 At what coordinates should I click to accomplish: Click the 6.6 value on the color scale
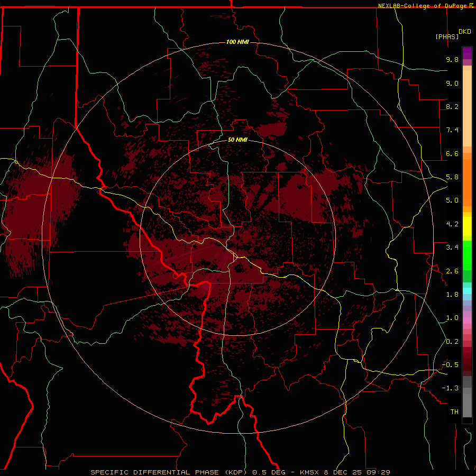coord(452,153)
